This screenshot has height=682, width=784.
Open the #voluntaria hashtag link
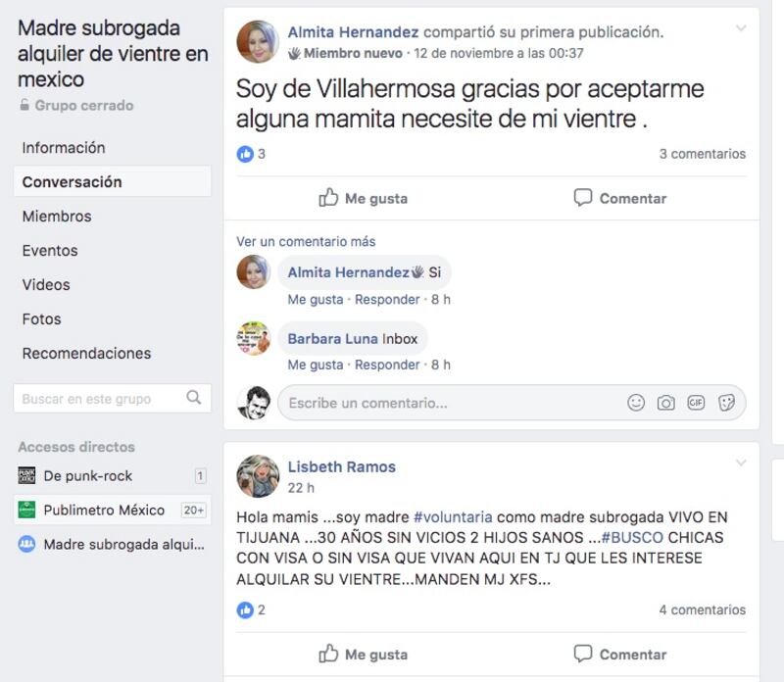(453, 517)
